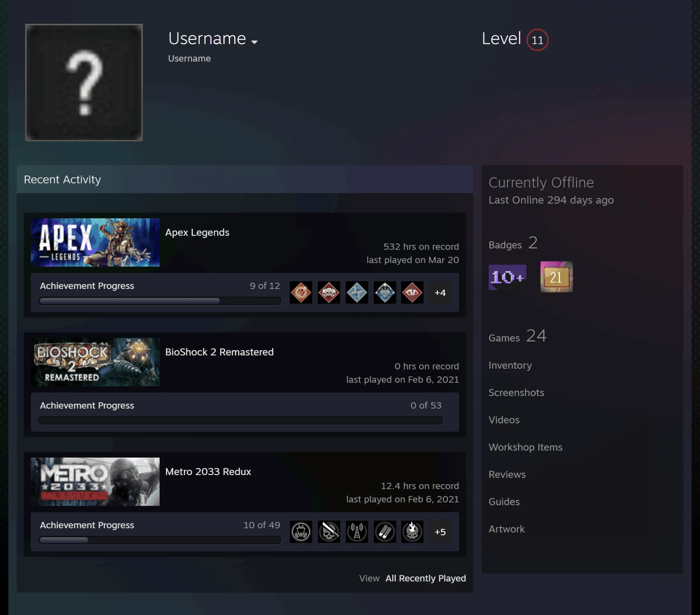Open the gold 21 badge

point(556,277)
